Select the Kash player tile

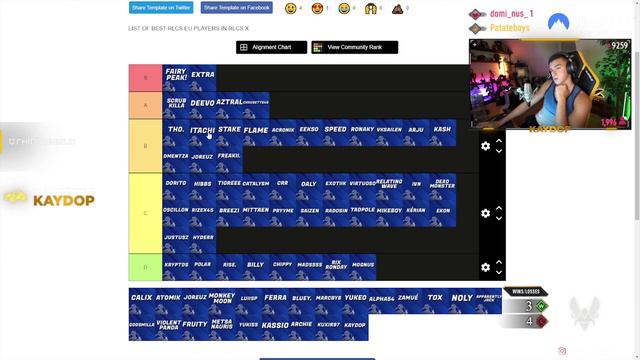(442, 133)
